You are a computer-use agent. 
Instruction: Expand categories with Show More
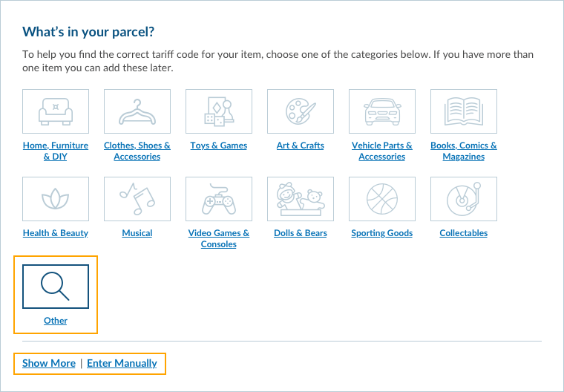(49, 363)
